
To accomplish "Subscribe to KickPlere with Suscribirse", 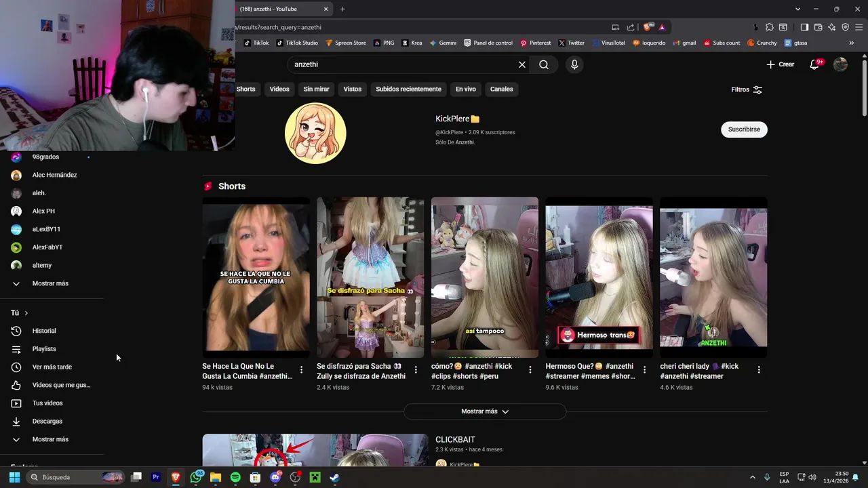I will click(744, 129).
